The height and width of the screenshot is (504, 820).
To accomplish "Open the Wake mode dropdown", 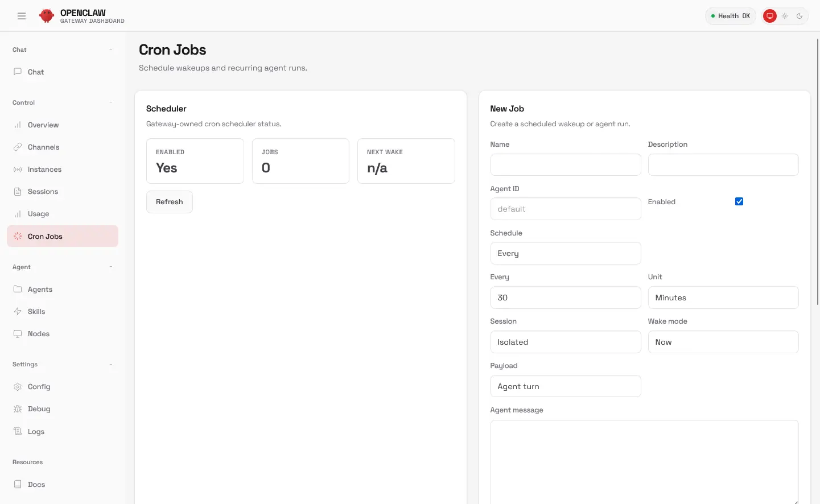I will 723,342.
